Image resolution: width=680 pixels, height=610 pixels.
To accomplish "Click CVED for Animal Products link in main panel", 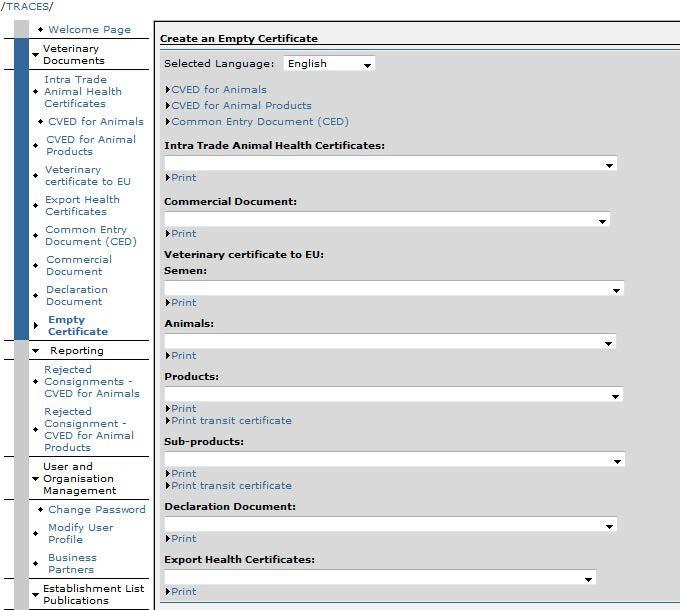I will tap(242, 105).
